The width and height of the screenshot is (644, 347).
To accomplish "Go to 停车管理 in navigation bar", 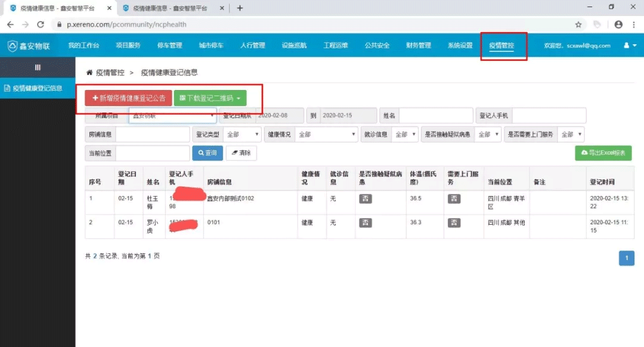I will click(x=169, y=46).
